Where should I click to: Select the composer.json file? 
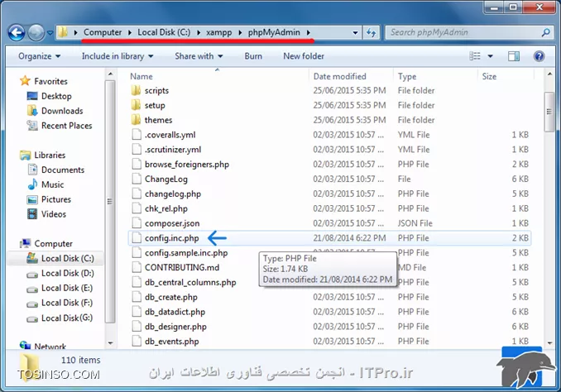click(172, 223)
